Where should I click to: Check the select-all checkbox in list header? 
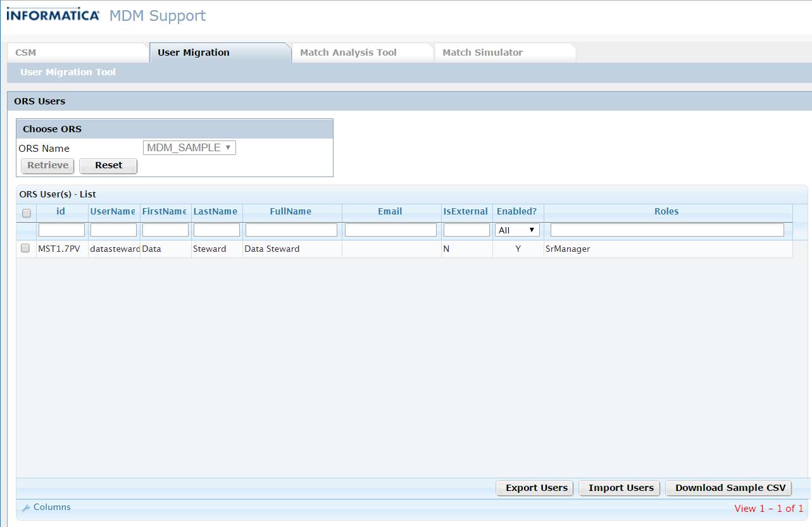26,213
